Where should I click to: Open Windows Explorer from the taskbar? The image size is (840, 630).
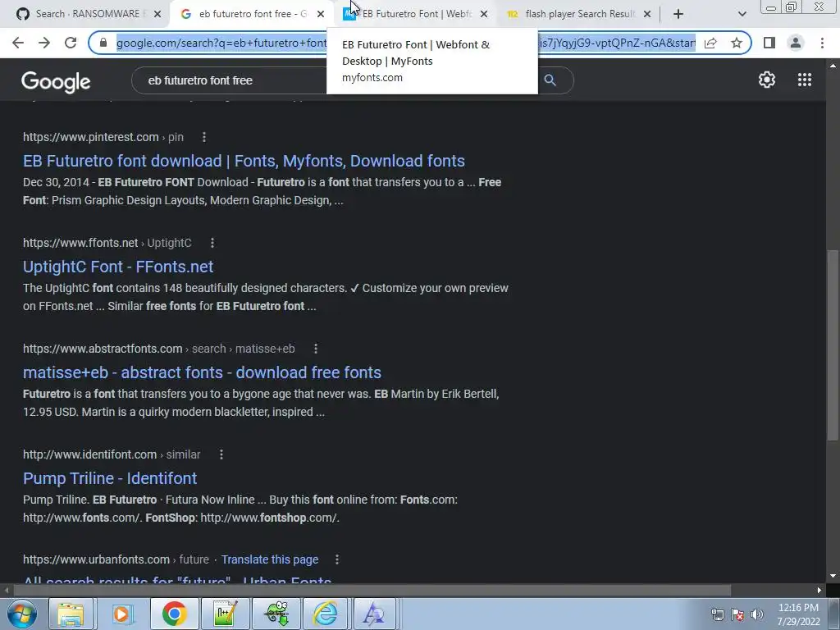point(71,614)
